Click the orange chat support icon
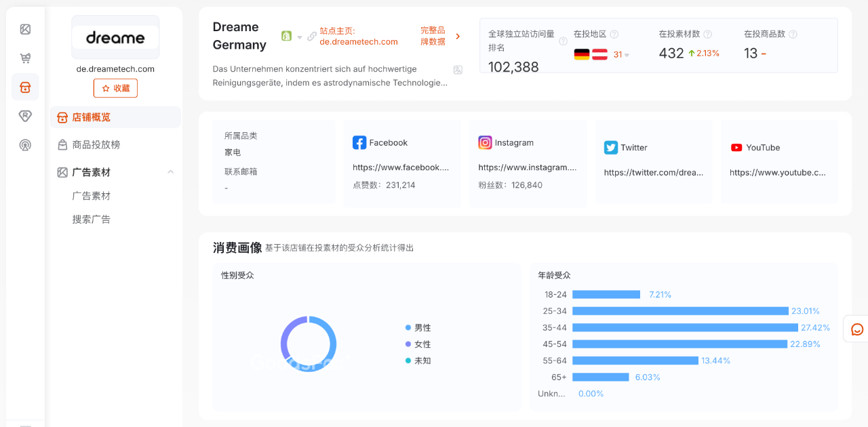 click(x=857, y=329)
